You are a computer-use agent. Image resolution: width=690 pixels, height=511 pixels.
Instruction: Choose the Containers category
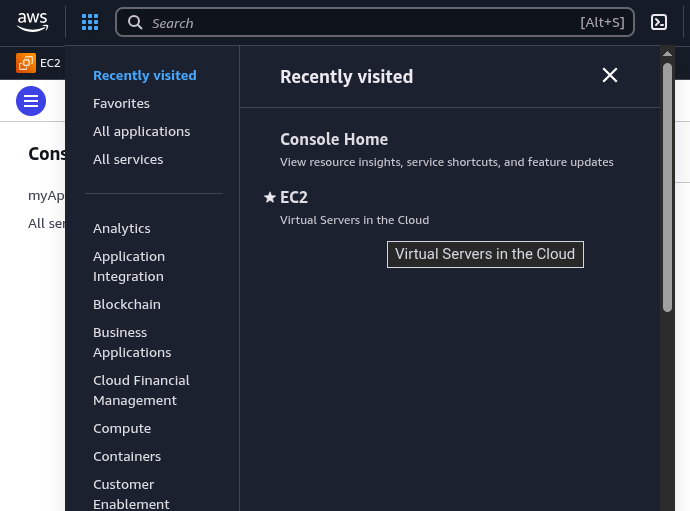(127, 456)
